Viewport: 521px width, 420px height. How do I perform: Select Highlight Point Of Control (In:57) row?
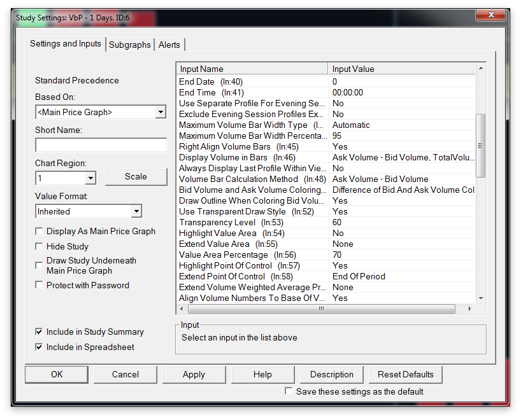click(326, 265)
